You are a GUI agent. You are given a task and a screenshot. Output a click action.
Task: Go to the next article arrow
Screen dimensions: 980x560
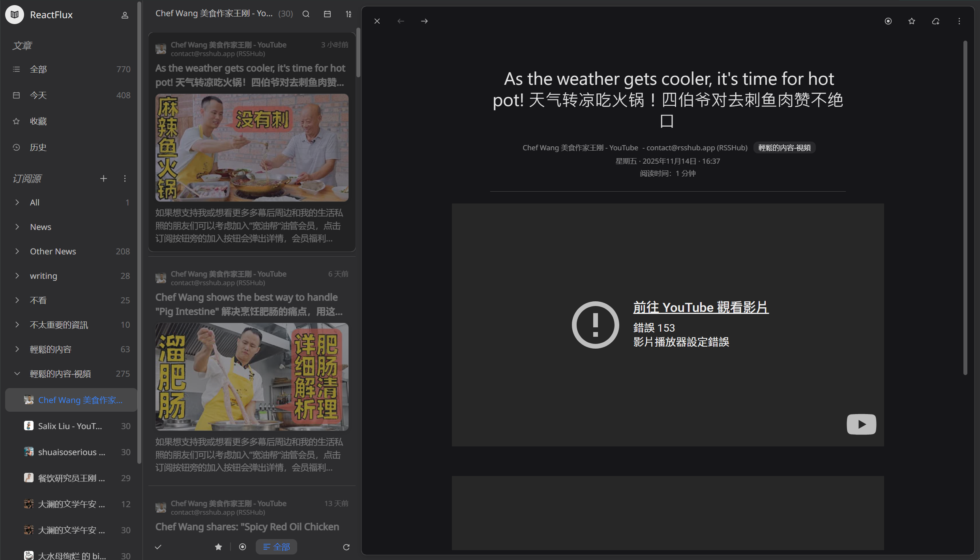pyautogui.click(x=424, y=21)
